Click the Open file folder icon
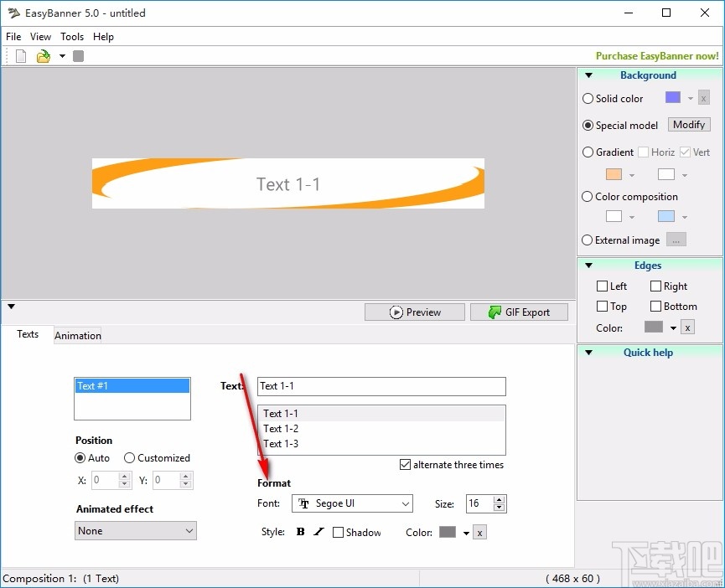 pyautogui.click(x=44, y=56)
